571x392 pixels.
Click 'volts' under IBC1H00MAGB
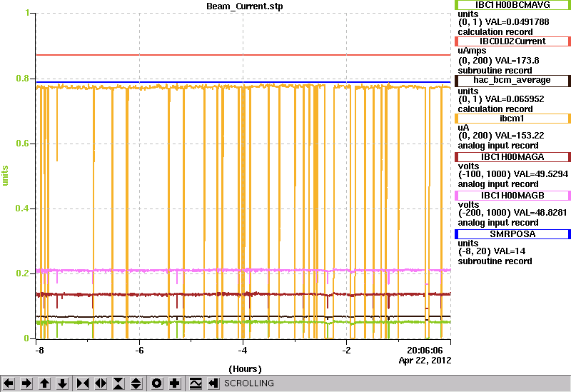point(468,205)
